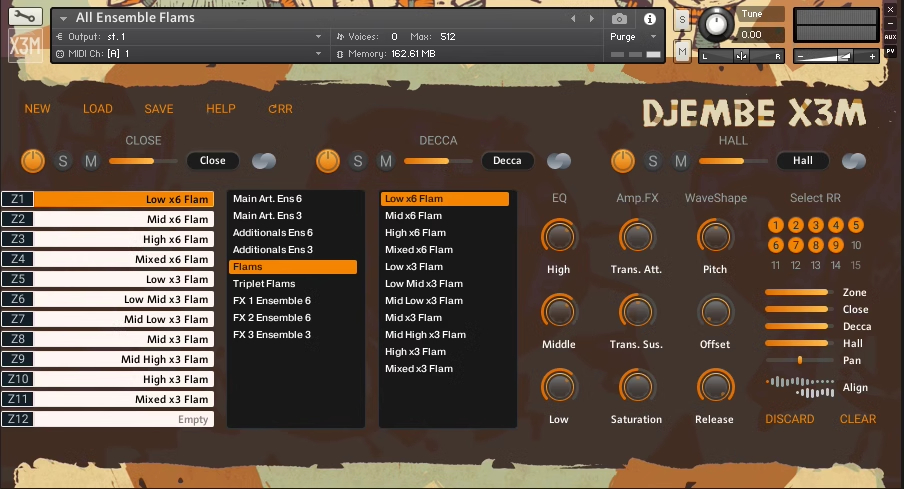904x489 pixels.
Task: Select Additionals Ens 3 category
Action: coord(293,250)
